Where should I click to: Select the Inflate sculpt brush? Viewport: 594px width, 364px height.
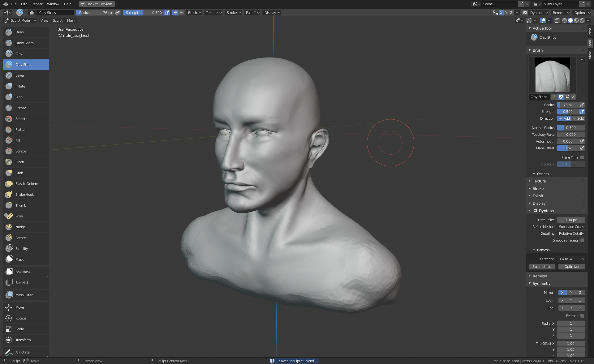pos(20,86)
